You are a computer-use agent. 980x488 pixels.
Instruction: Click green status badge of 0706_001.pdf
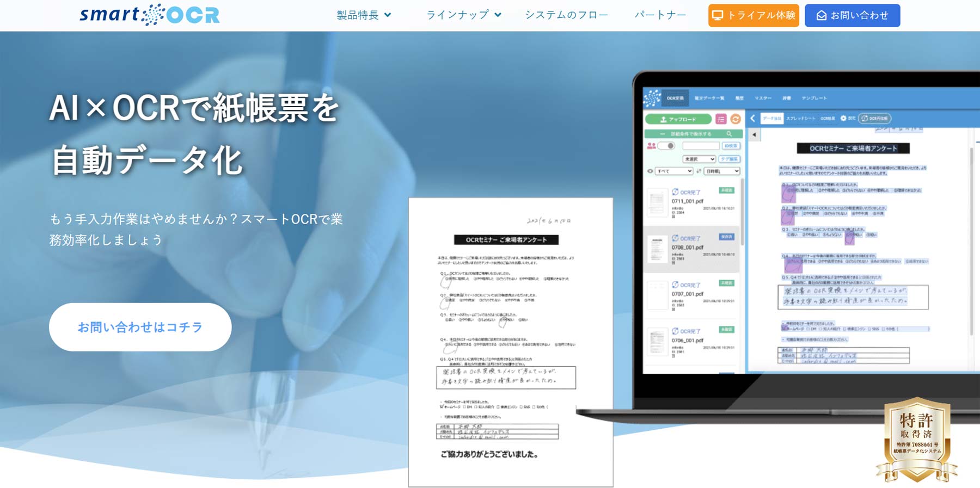click(x=727, y=329)
